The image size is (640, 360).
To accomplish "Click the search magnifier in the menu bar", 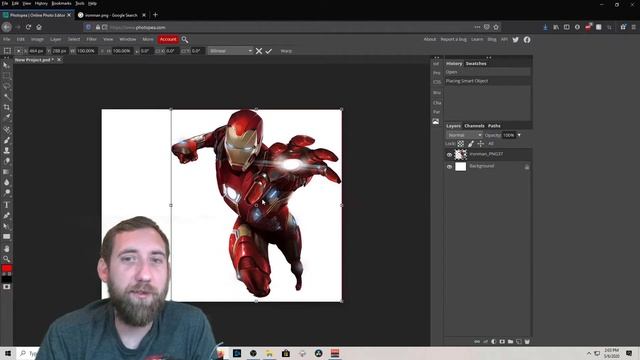I will 185,40.
